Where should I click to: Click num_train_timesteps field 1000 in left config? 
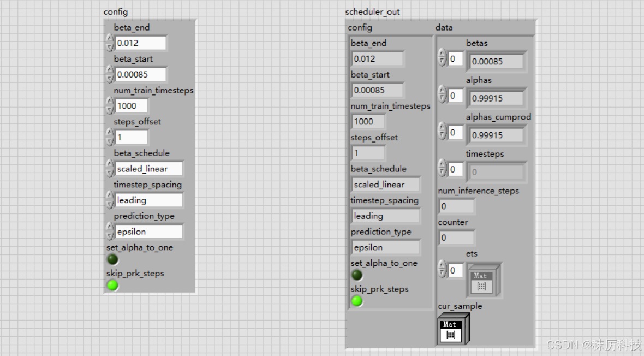click(x=131, y=105)
